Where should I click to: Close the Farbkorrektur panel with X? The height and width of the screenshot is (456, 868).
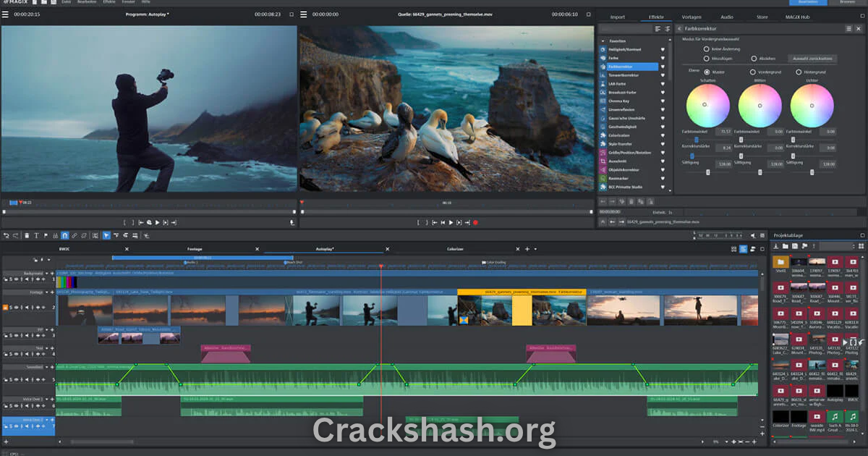pyautogui.click(x=858, y=28)
